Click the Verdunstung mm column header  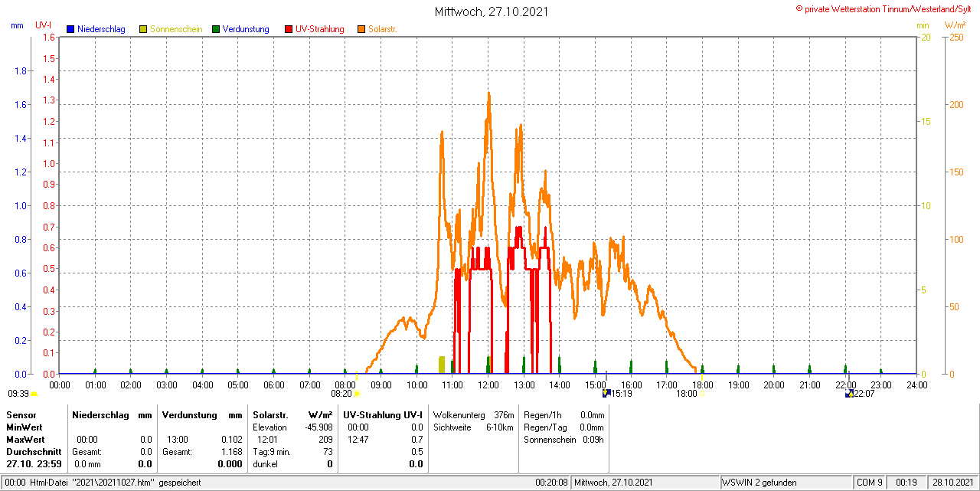[x=202, y=414]
